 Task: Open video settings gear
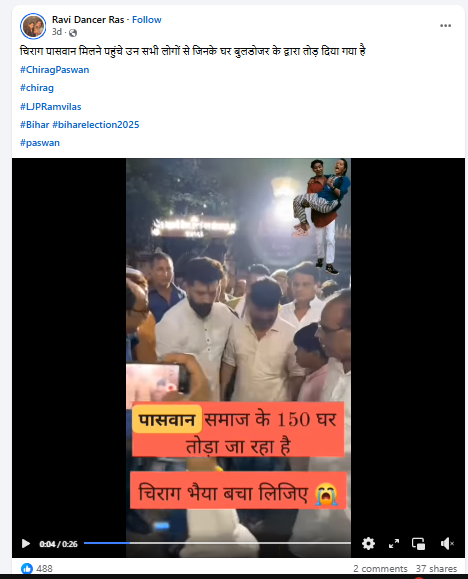368,544
